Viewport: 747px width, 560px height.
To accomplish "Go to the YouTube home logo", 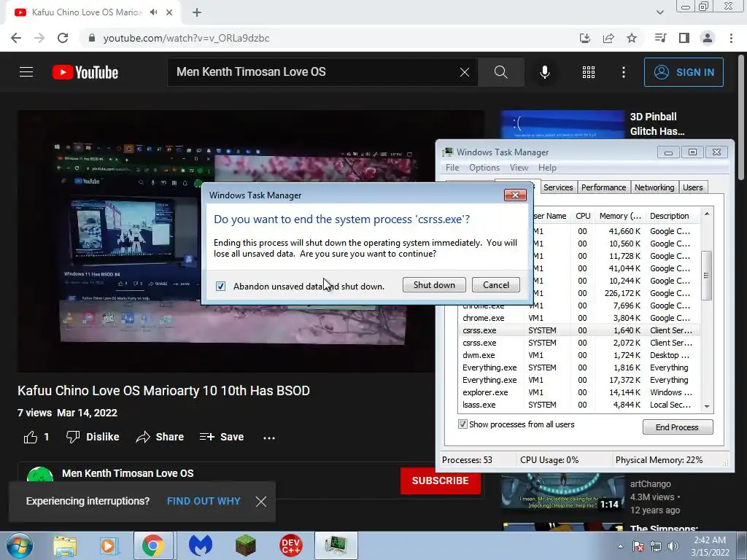I will [x=85, y=72].
